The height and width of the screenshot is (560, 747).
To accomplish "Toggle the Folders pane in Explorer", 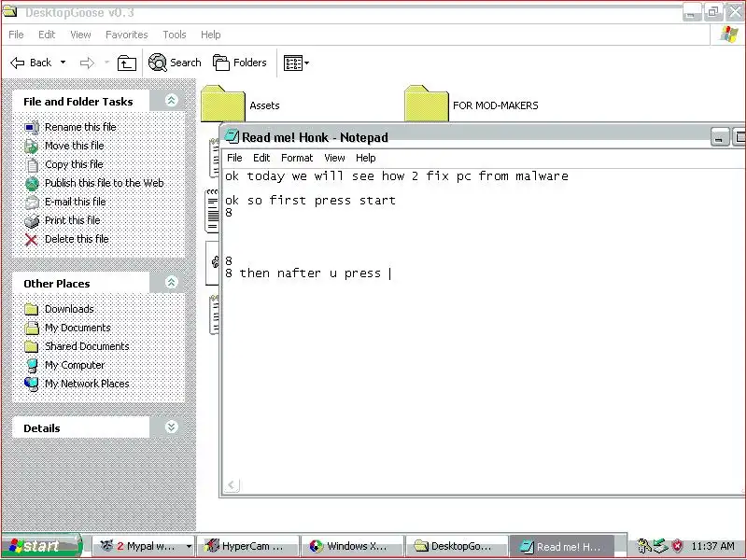I will (240, 63).
